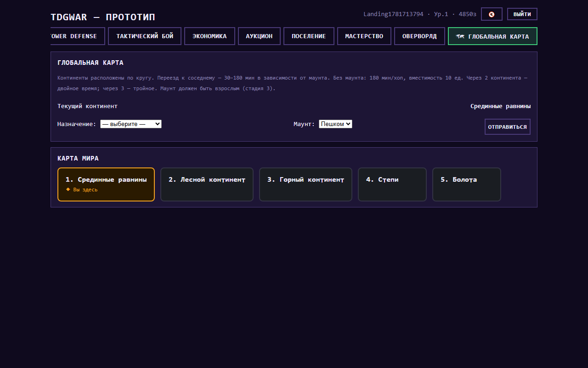This screenshot has height=368, width=588.
Task: Switch to the ТАКТИЧЕСКИЙ БОЙ tab
Action: pyautogui.click(x=145, y=36)
